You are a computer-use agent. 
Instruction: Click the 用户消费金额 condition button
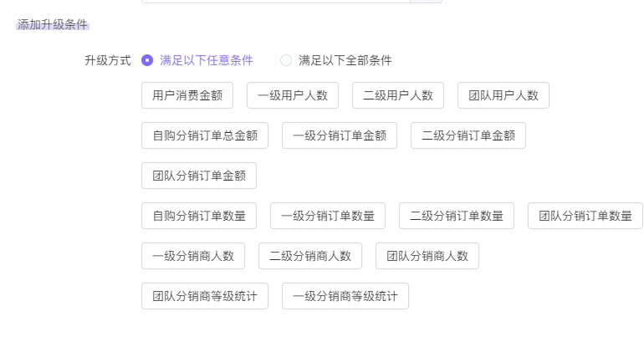click(x=187, y=95)
